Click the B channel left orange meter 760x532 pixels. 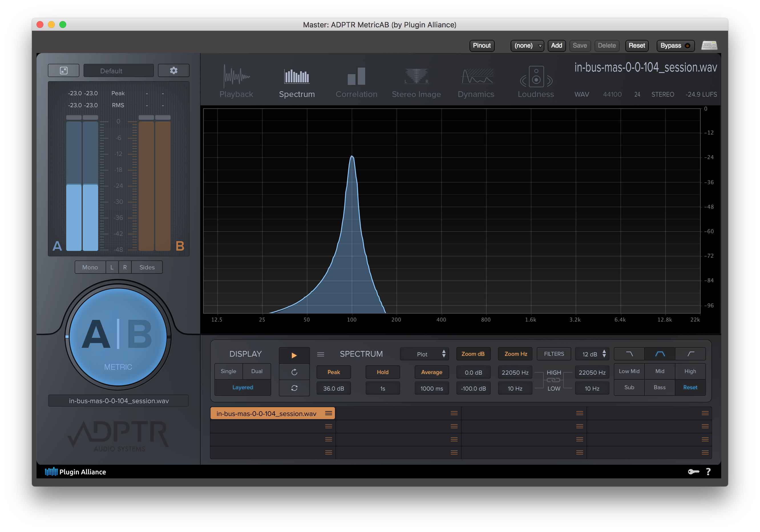coord(146,185)
